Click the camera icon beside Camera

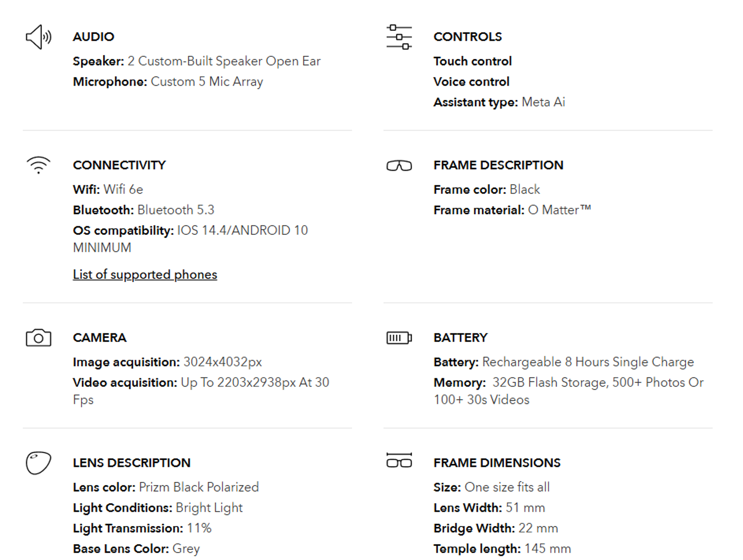[x=38, y=338]
